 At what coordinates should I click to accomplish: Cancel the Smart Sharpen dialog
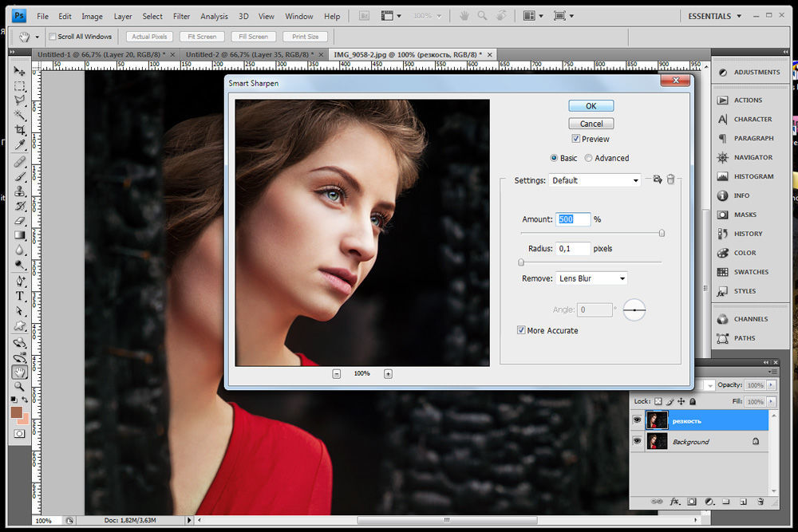click(591, 124)
